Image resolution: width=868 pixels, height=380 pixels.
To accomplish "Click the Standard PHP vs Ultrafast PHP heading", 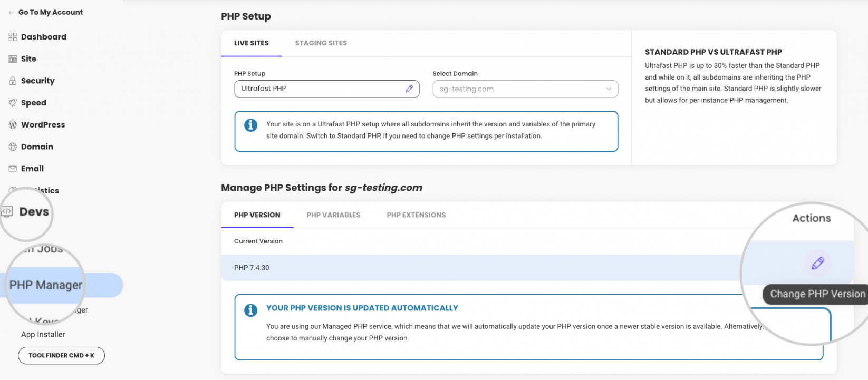I will pyautogui.click(x=713, y=52).
